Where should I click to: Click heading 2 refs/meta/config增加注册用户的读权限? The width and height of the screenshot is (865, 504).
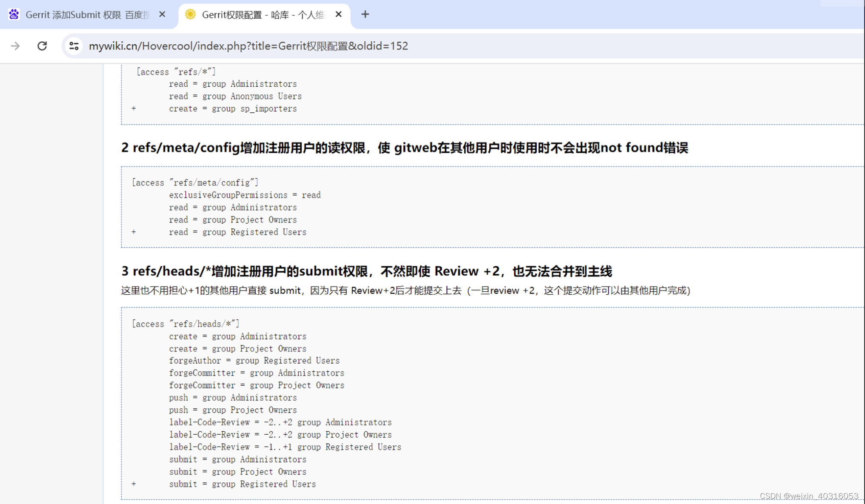(404, 148)
